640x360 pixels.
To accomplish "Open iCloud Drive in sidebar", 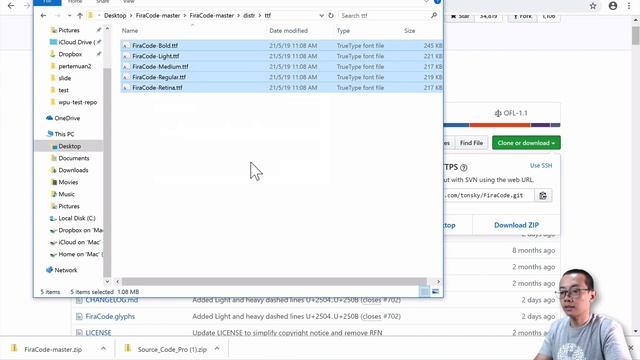I will coord(76,42).
